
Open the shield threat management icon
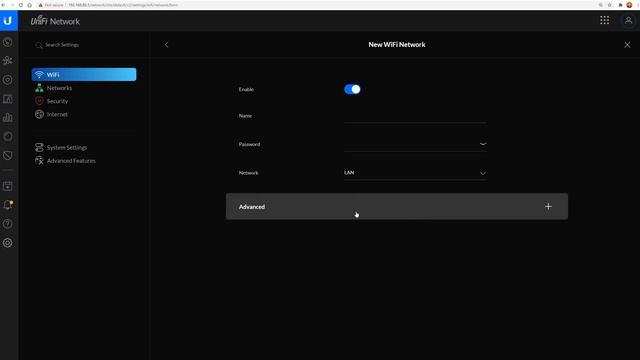[7, 155]
